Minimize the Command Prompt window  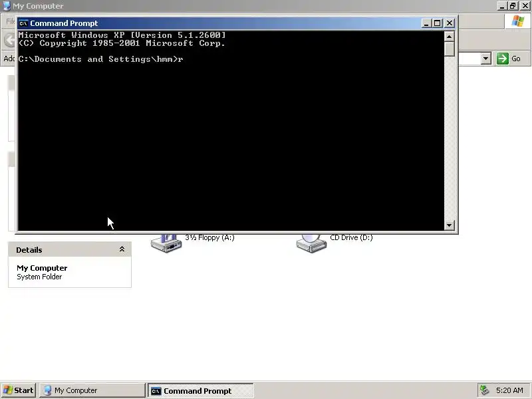426,23
